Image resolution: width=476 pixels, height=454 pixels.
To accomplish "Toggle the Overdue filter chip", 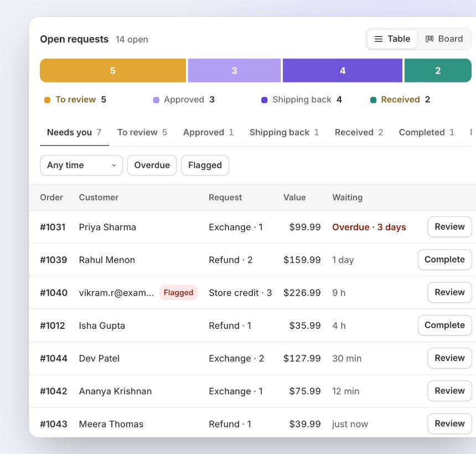I will (152, 165).
